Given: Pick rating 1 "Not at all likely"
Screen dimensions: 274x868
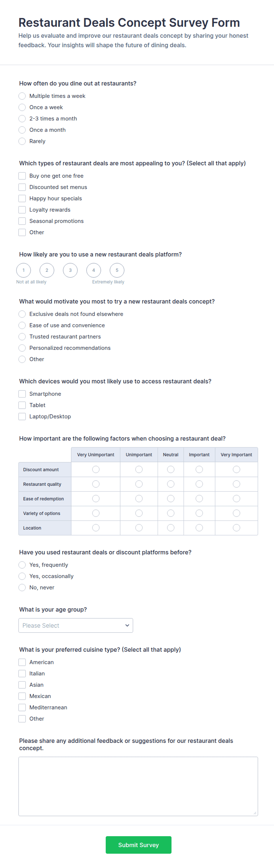Looking at the screenshot, I should tap(24, 270).
